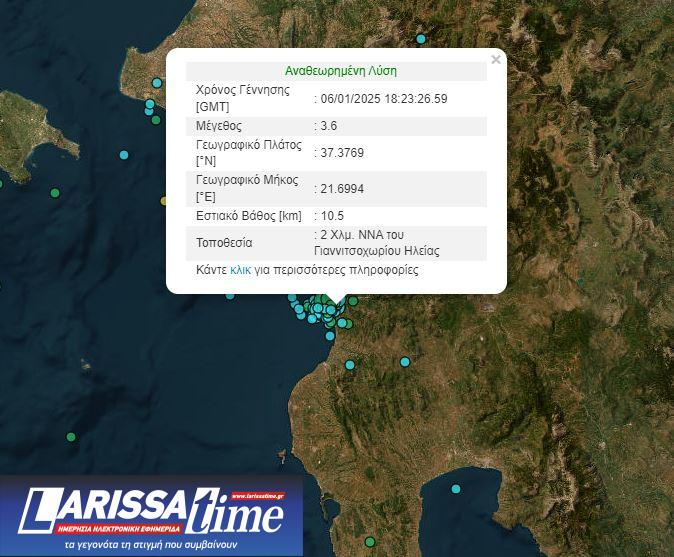Click the 'Αναθεωρημένη Λύση' popup header

click(341, 71)
